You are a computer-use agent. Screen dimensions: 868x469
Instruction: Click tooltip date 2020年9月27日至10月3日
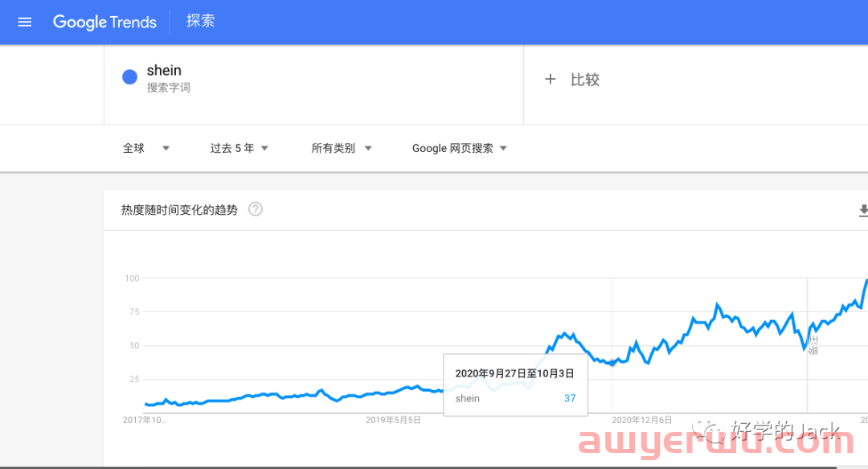pos(514,373)
